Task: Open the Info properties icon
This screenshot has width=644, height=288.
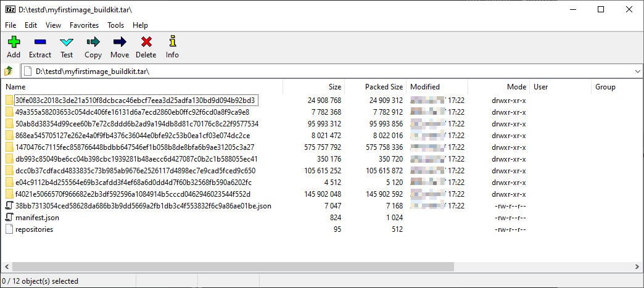Action: tap(172, 47)
